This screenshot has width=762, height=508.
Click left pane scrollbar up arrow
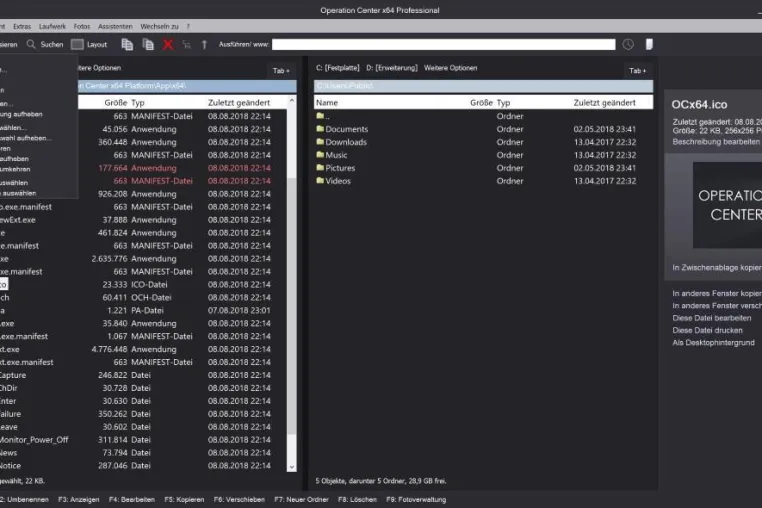[x=292, y=100]
